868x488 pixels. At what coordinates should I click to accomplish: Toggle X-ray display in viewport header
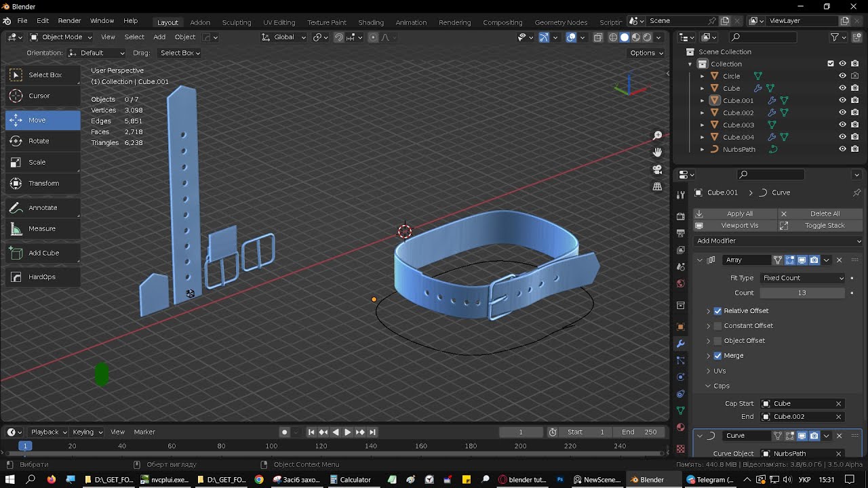coord(597,37)
